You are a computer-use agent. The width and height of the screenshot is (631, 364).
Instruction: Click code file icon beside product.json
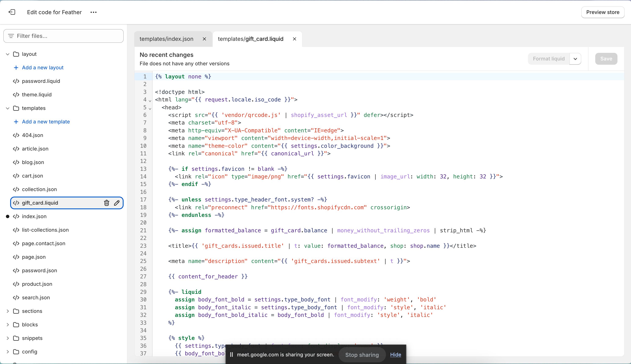[16, 284]
